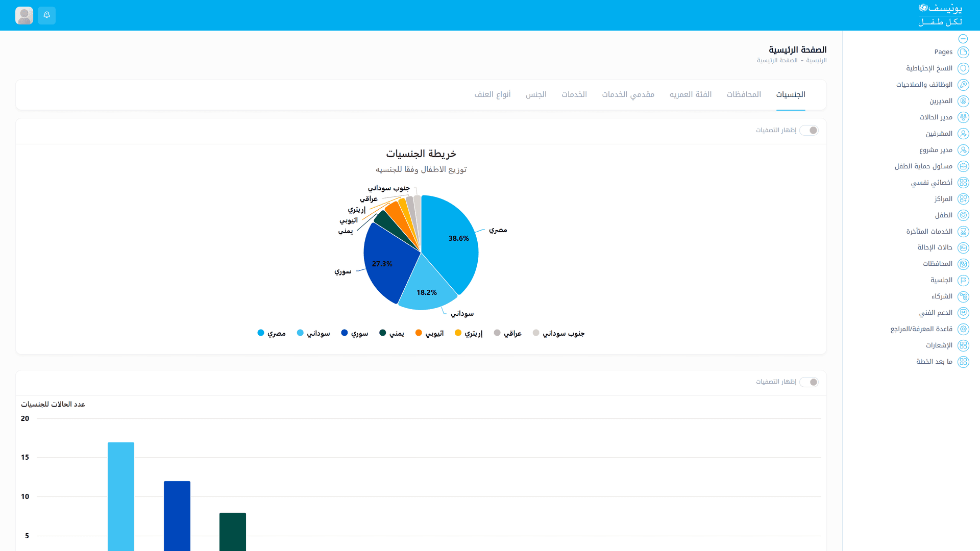The image size is (980, 551).
Task: Click the الطفل child icon
Action: point(963,215)
